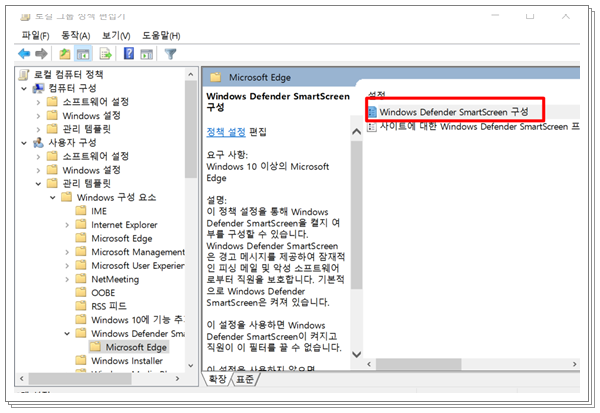The height and width of the screenshot is (413, 600).
Task: Click the scroll icon beside 로컬 컴퓨터 정책
Action: pyautogui.click(x=24, y=75)
